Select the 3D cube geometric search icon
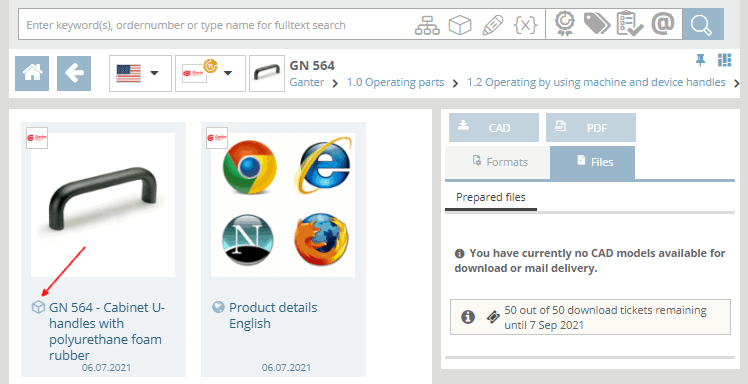Screen dimensions: 748x384 pyautogui.click(x=460, y=25)
